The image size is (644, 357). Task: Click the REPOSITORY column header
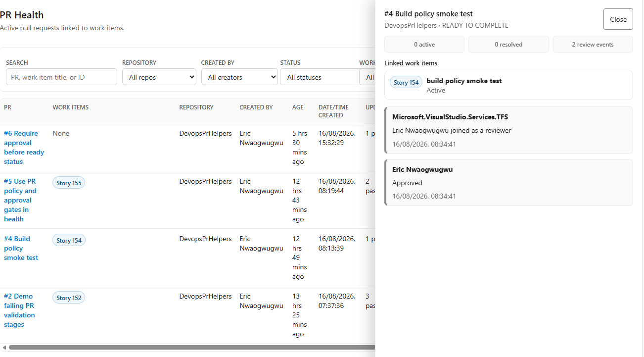(196, 107)
